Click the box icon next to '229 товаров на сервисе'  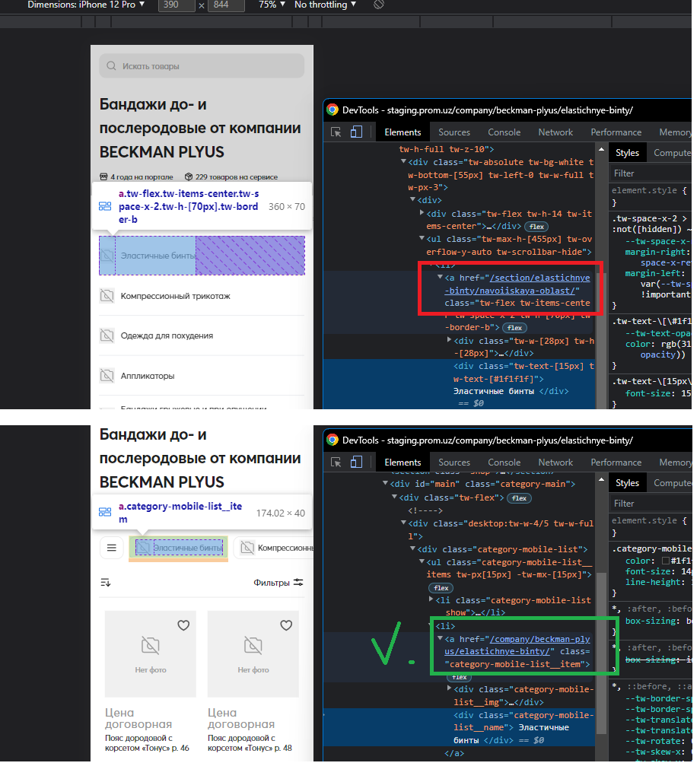189,176
